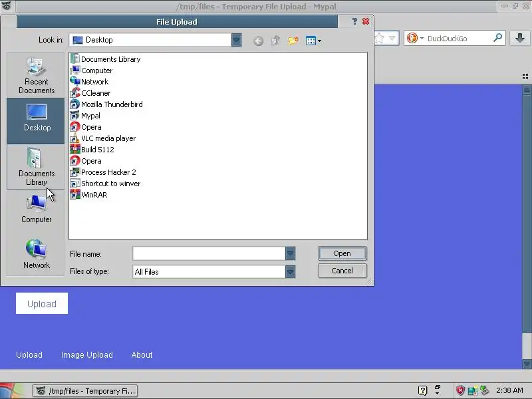Create a new folder
Viewport: 532px width, 399px height.
tap(293, 41)
